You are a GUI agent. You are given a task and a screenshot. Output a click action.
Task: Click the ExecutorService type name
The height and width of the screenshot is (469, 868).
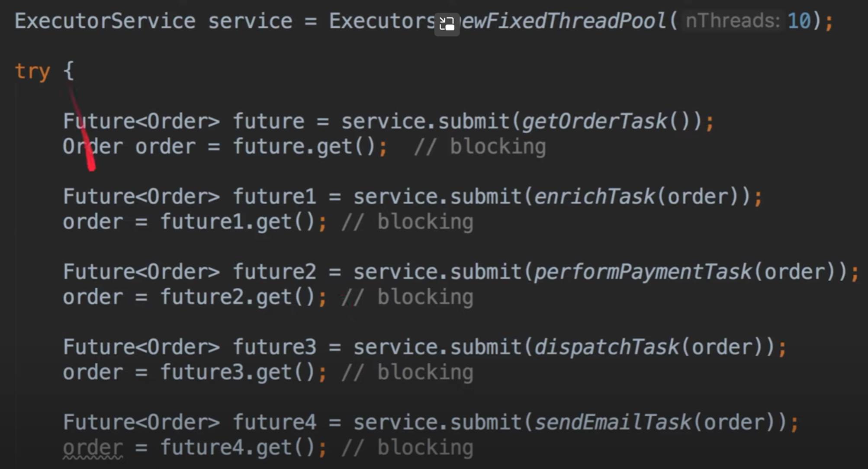pos(105,21)
